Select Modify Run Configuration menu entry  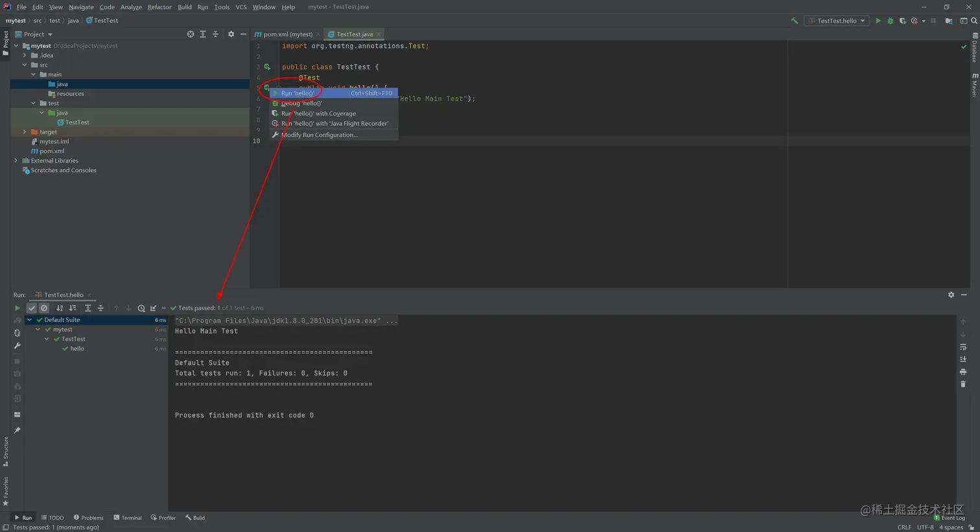point(333,135)
